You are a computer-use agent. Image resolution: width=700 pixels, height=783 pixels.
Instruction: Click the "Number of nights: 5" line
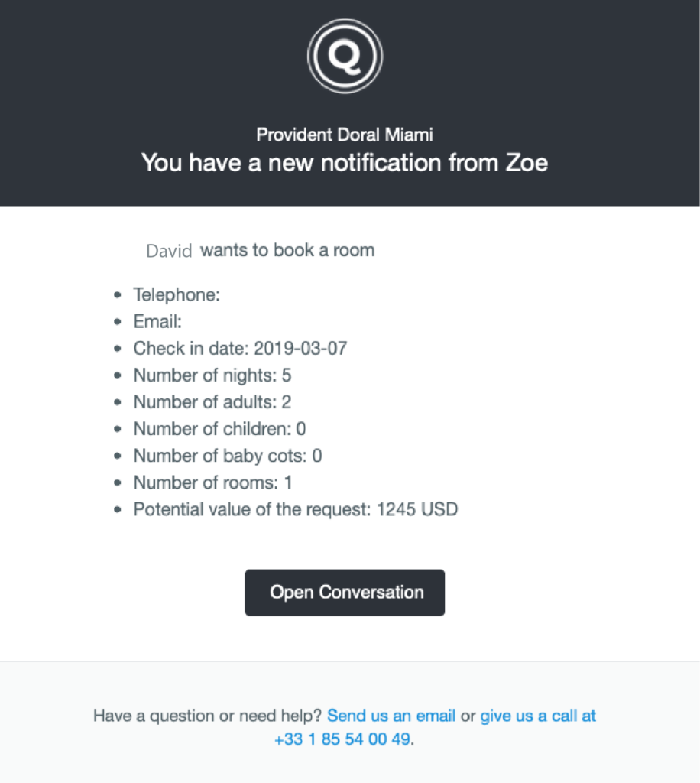212,375
